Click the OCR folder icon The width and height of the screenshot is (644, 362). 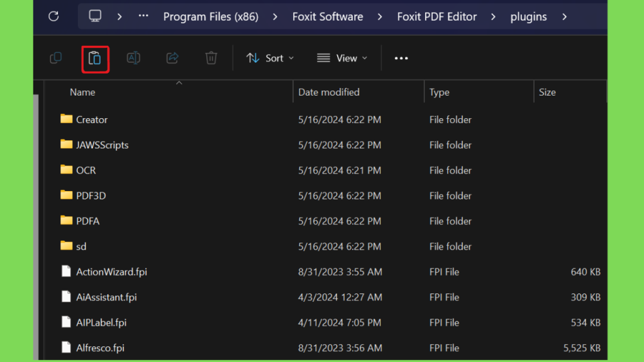click(66, 170)
